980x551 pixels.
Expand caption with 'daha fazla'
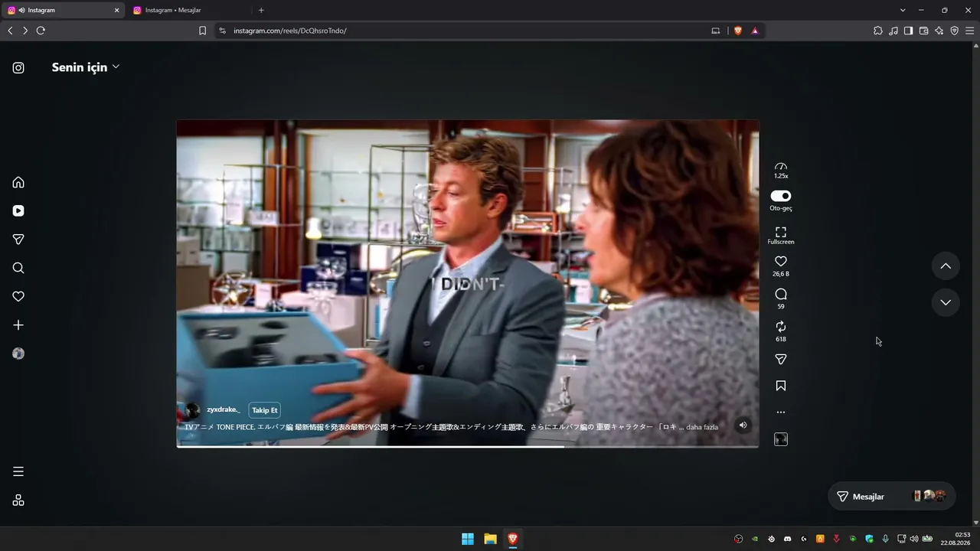pyautogui.click(x=702, y=427)
